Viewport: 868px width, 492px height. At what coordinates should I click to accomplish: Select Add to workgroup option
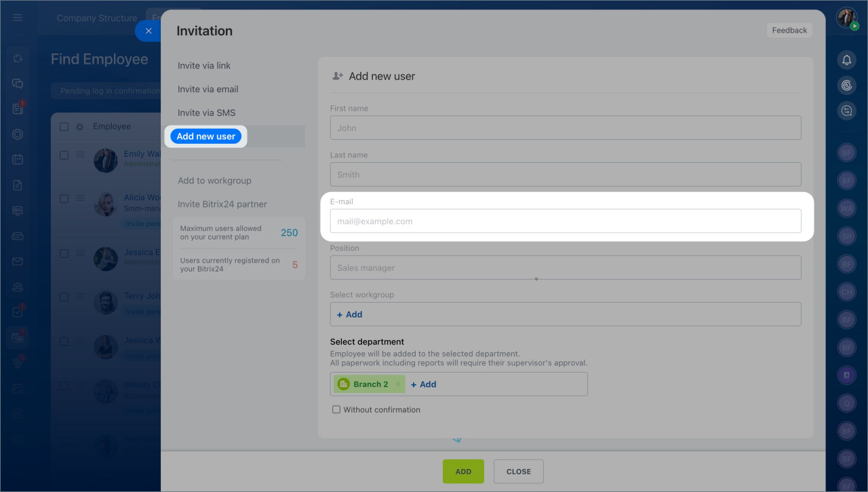pos(214,181)
